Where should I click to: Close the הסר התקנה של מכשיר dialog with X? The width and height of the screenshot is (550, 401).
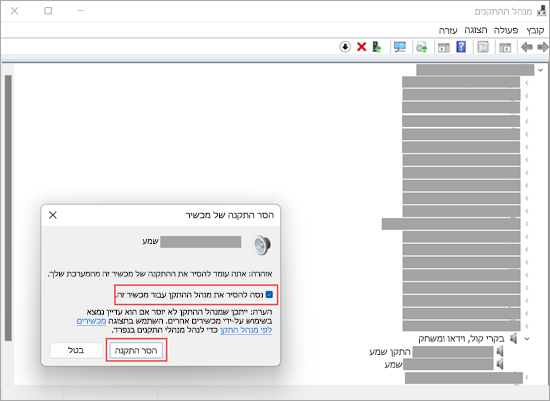[x=53, y=215]
